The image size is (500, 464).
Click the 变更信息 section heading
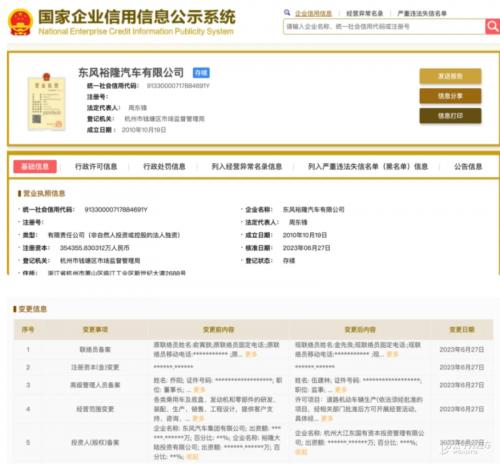[32, 309]
